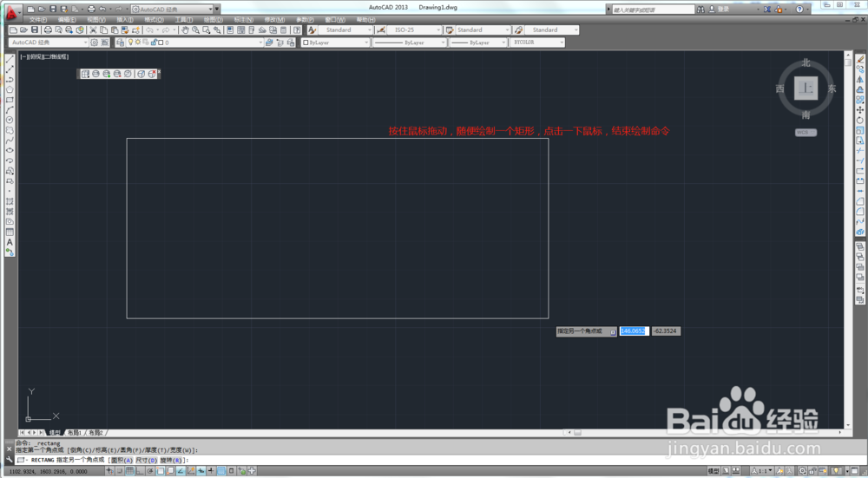Click the Text Style icon
The width and height of the screenshot is (868, 478).
tap(312, 29)
